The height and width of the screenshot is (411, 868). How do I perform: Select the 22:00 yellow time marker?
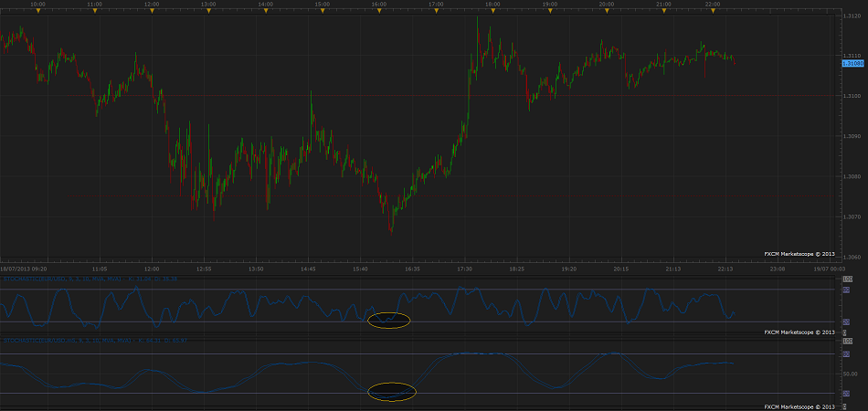point(720,12)
